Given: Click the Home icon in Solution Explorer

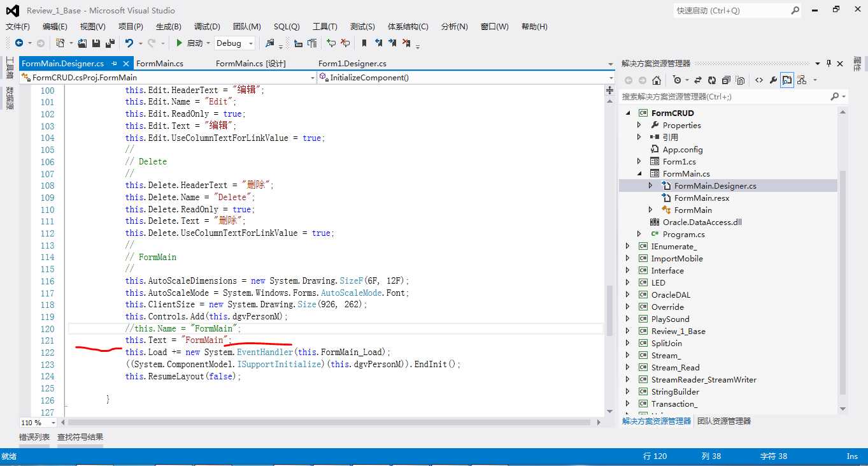Looking at the screenshot, I should [x=657, y=80].
